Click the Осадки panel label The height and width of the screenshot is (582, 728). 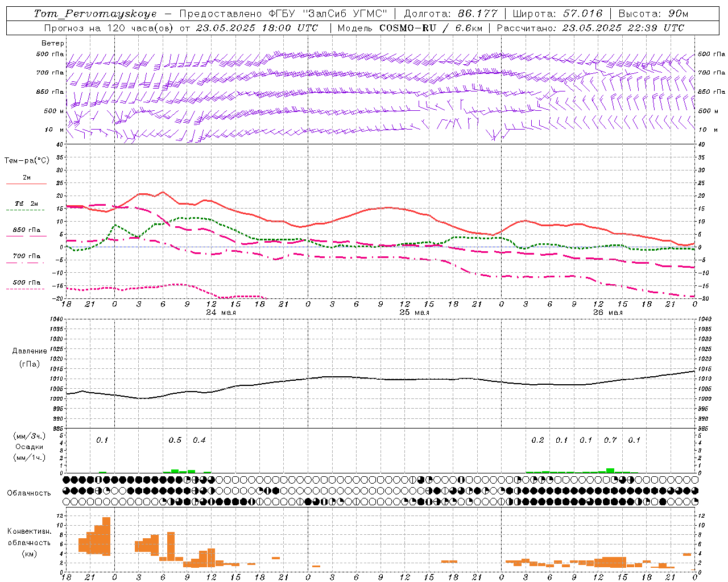(x=29, y=447)
